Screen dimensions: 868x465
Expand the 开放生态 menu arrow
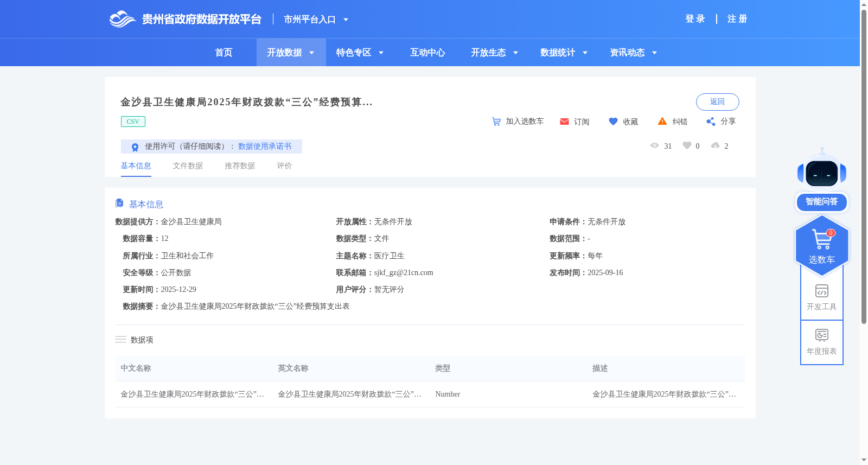(516, 53)
